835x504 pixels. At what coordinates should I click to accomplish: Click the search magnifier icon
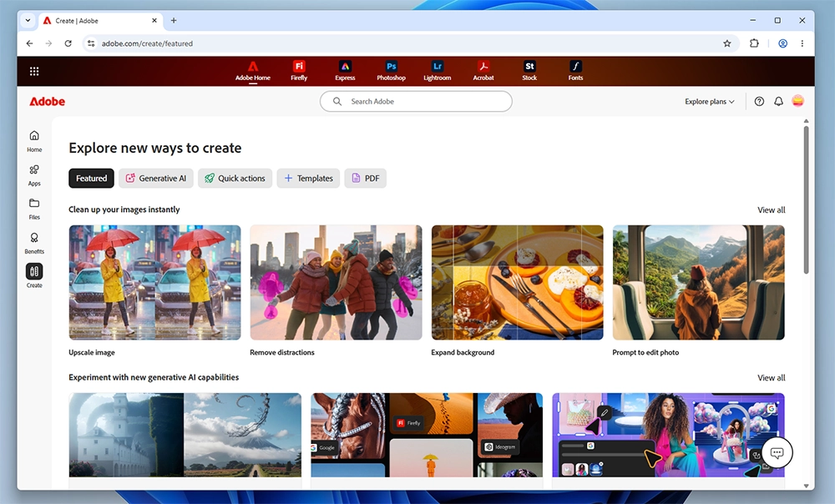[337, 101]
